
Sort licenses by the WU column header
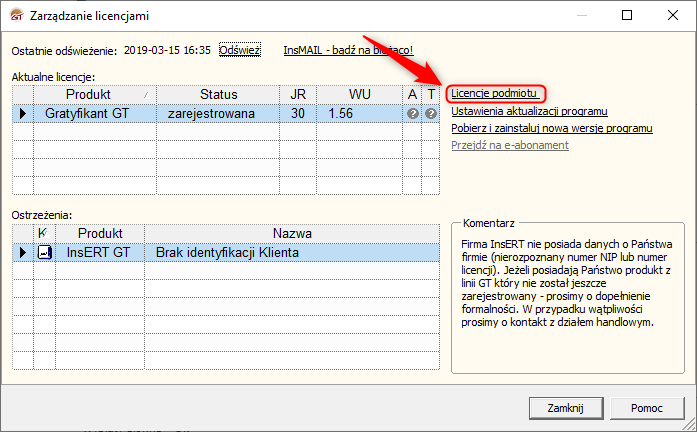point(360,95)
